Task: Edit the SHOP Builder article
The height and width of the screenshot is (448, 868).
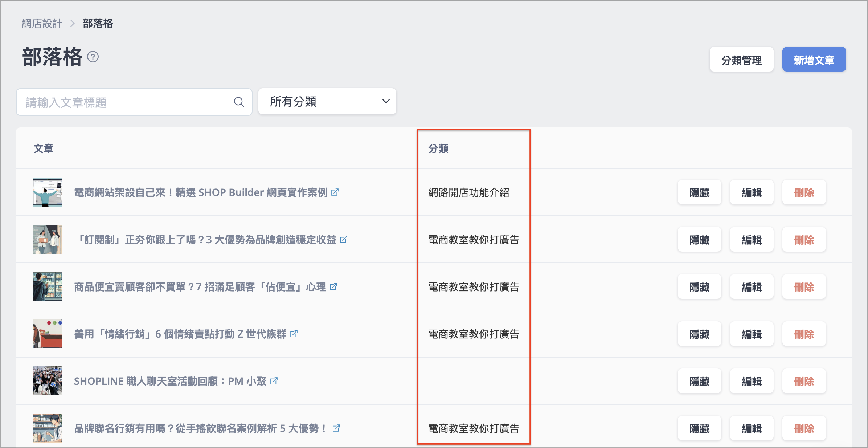Action: tap(752, 192)
